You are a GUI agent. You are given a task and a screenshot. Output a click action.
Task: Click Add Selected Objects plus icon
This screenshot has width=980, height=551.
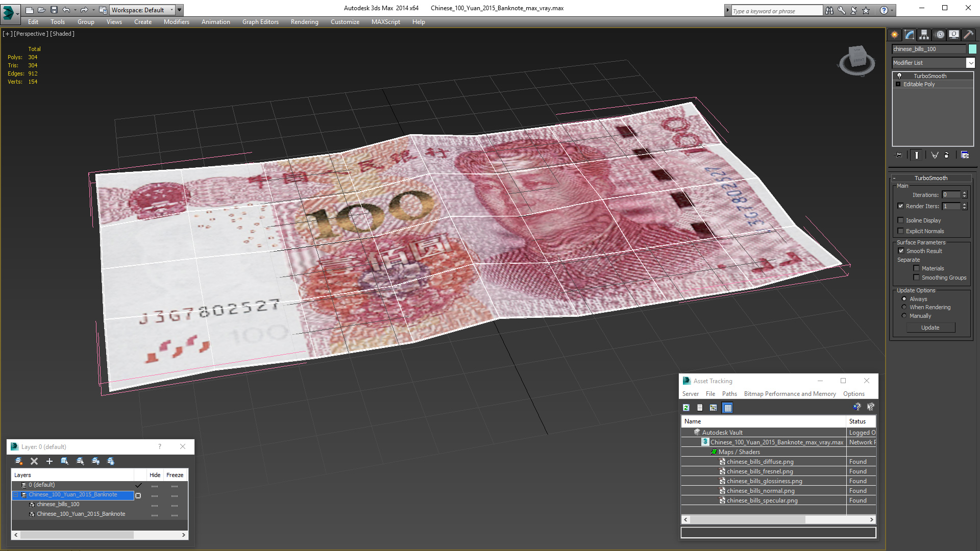tap(50, 461)
